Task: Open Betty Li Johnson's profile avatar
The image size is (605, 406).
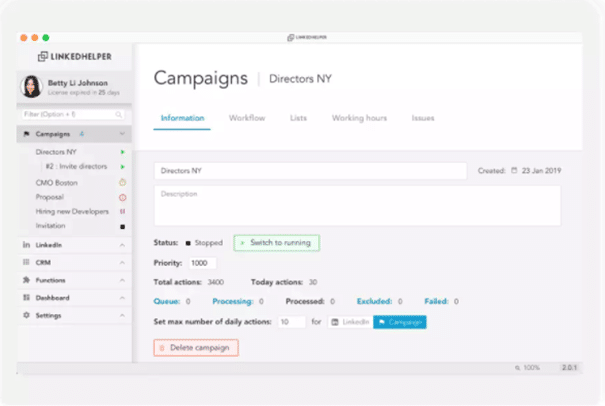Action: tap(31, 86)
